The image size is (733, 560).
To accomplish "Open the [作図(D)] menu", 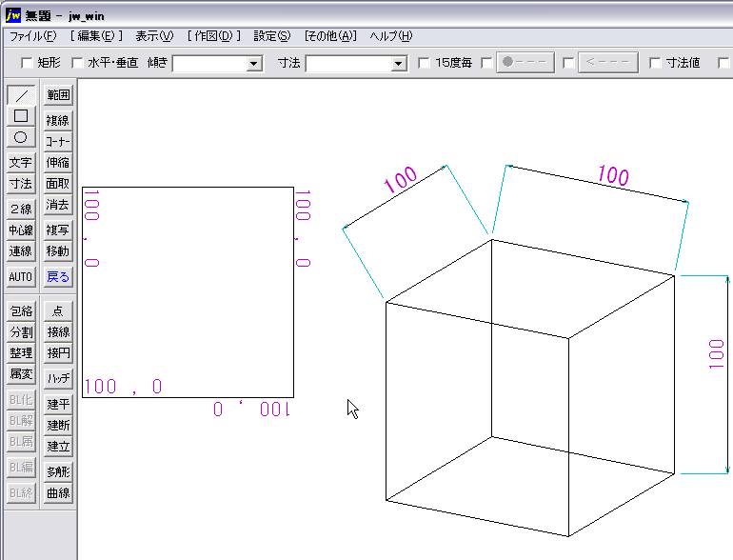I will coord(213,36).
